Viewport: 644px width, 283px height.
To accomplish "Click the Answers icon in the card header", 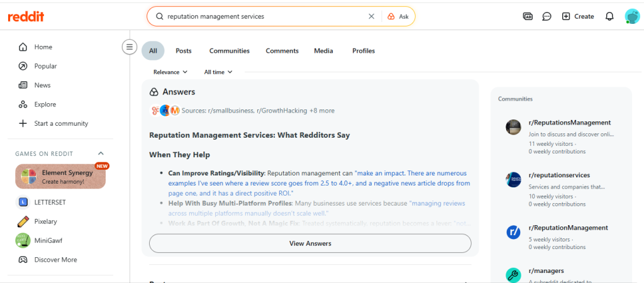I will pos(153,92).
